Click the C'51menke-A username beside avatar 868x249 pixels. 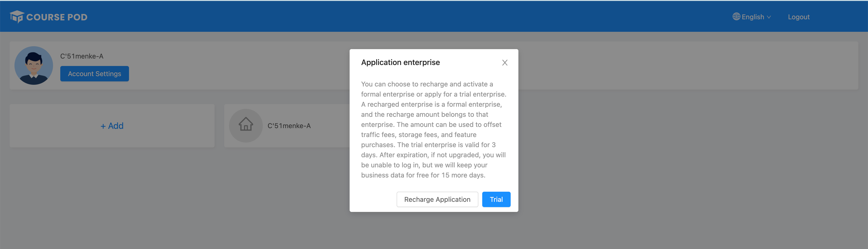click(81, 56)
